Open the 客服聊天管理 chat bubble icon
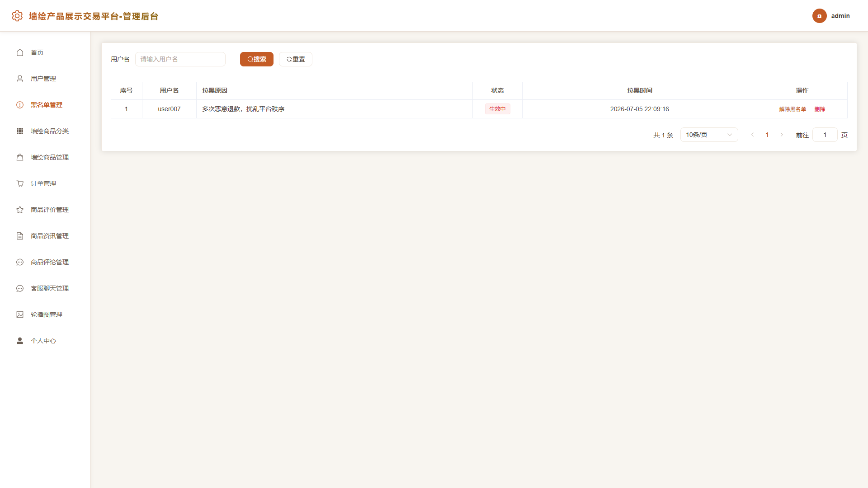The width and height of the screenshot is (868, 488). 20,288
